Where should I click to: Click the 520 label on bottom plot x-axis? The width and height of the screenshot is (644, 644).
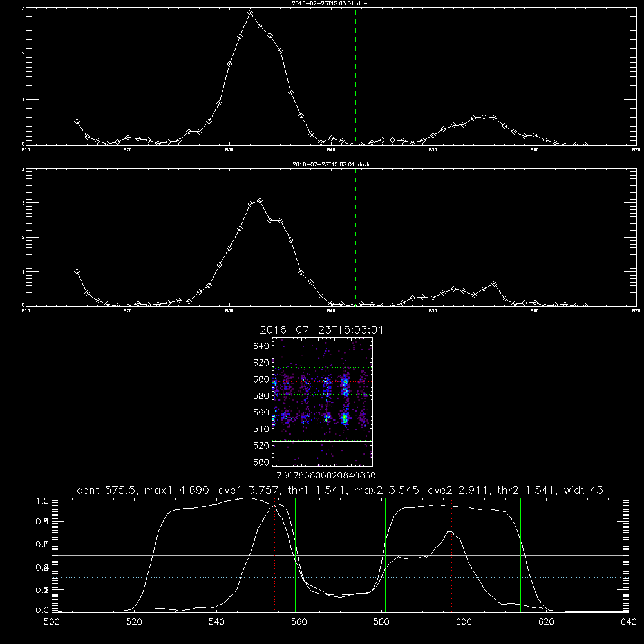click(134, 622)
